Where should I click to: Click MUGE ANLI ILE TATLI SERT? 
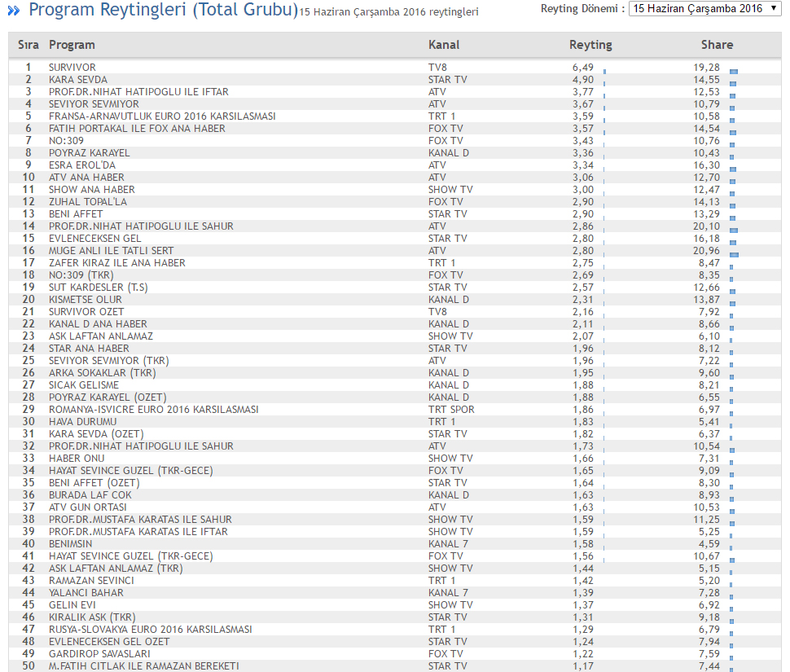pyautogui.click(x=111, y=251)
